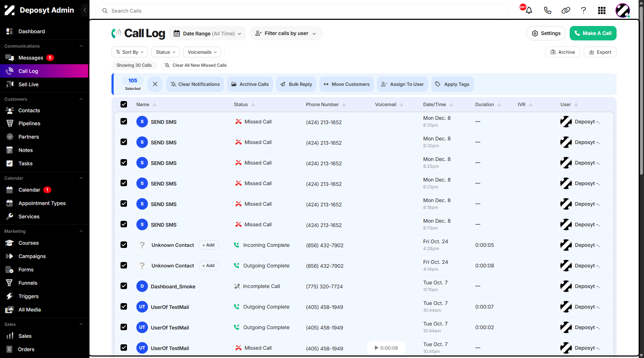Open the notifications bell icon
644x358 pixels.
click(x=529, y=10)
